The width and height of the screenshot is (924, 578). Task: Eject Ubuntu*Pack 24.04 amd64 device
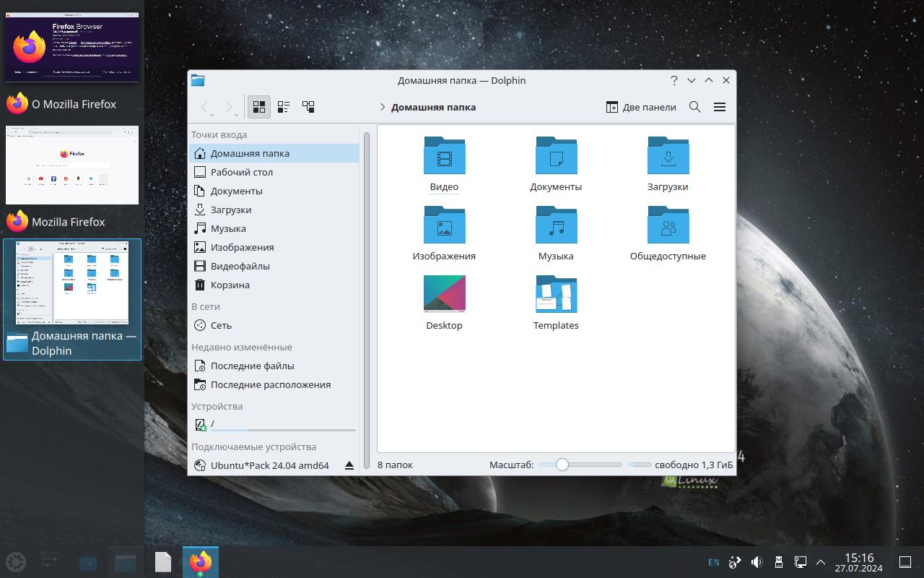click(349, 465)
